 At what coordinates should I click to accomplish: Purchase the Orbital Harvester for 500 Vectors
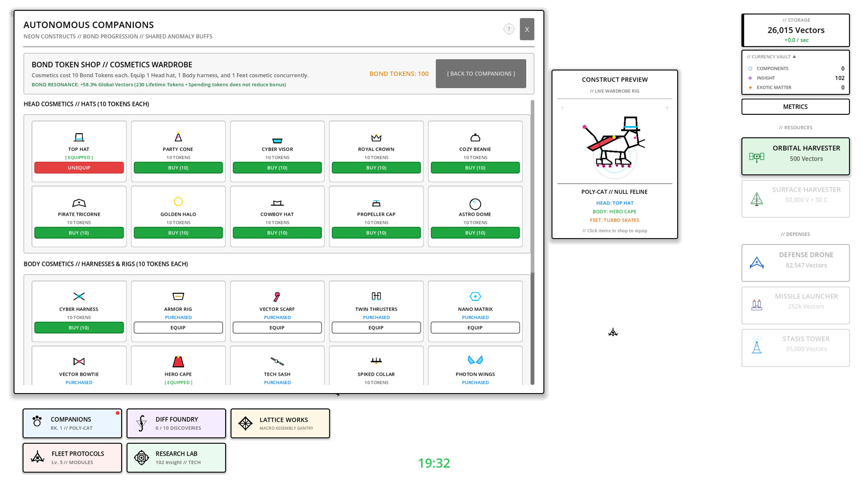click(795, 156)
